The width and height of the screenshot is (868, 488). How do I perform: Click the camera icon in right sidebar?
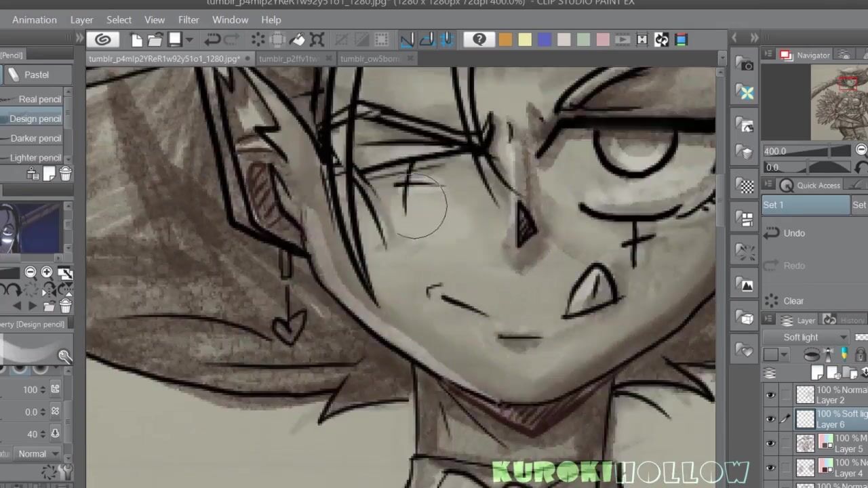pyautogui.click(x=746, y=65)
